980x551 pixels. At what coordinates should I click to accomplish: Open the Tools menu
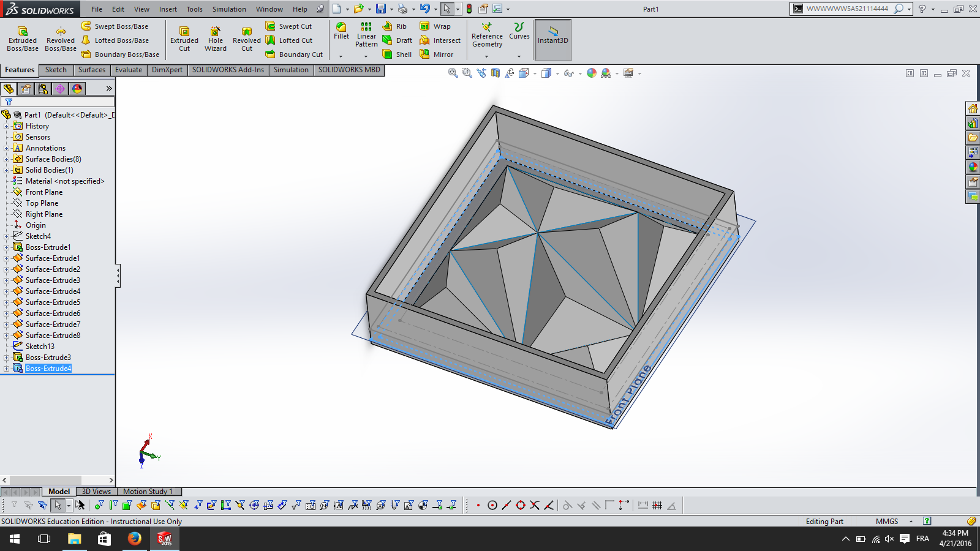coord(195,9)
